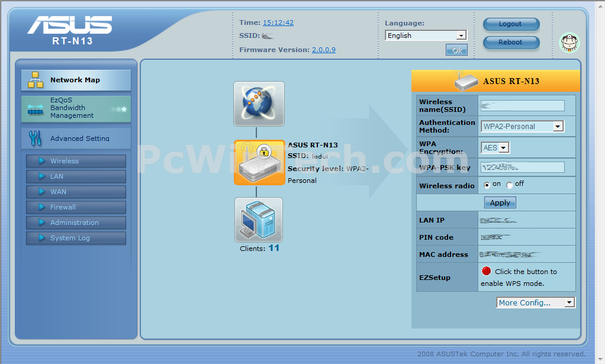The width and height of the screenshot is (605, 364).
Task: Click the arrow beside Firewall menu
Action: tap(41, 207)
